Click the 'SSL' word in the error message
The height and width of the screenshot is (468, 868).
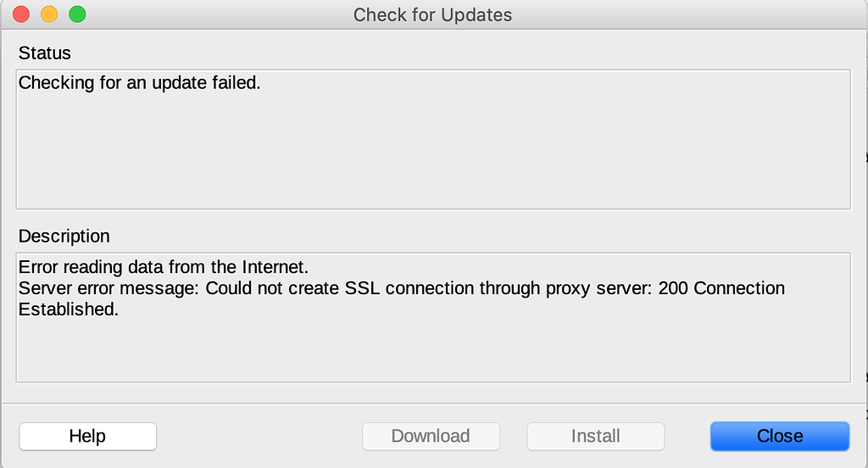click(362, 288)
